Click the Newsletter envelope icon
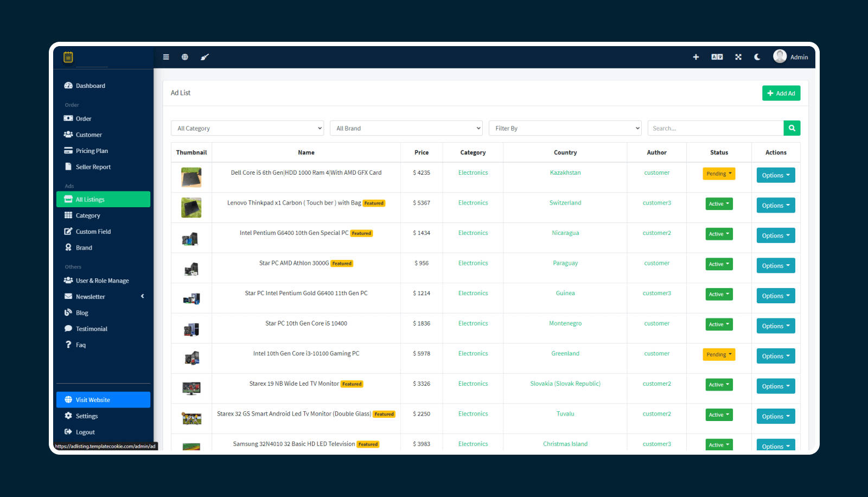The height and width of the screenshot is (497, 868). (68, 296)
